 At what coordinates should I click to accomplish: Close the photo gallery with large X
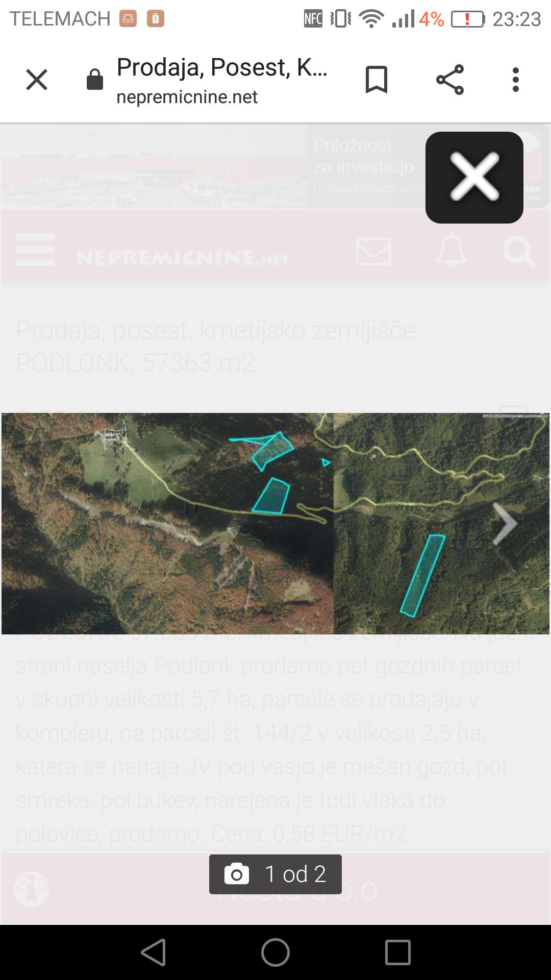474,178
